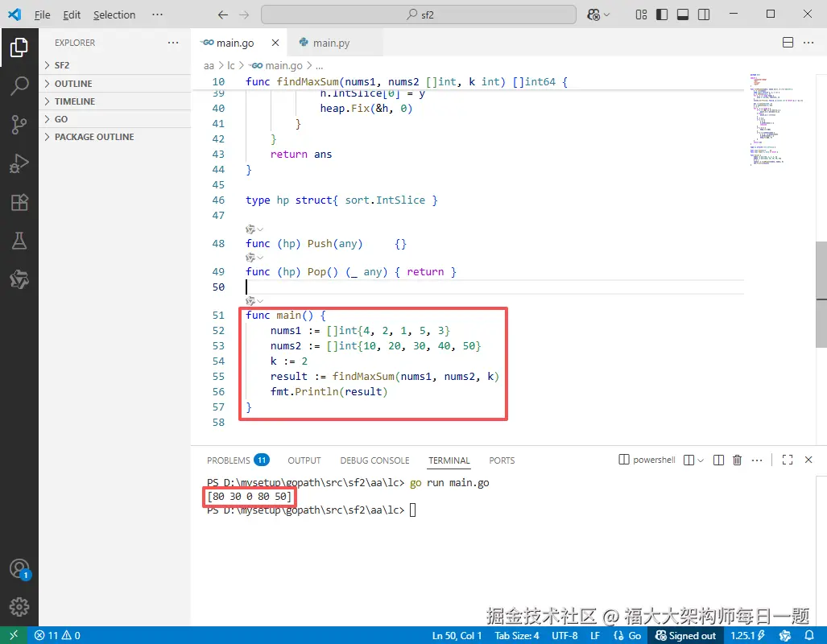Open the Accounts menu icon
This screenshot has width=827, height=644.
coord(19,569)
